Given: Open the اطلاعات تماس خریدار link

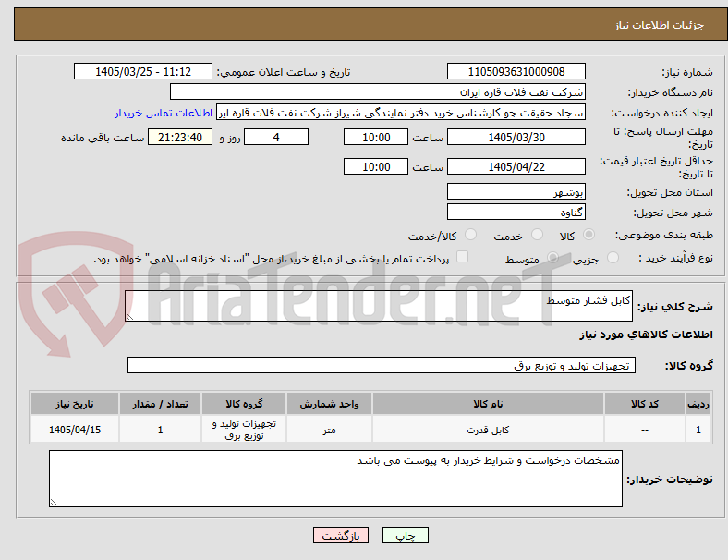Looking at the screenshot, I should 164,113.
